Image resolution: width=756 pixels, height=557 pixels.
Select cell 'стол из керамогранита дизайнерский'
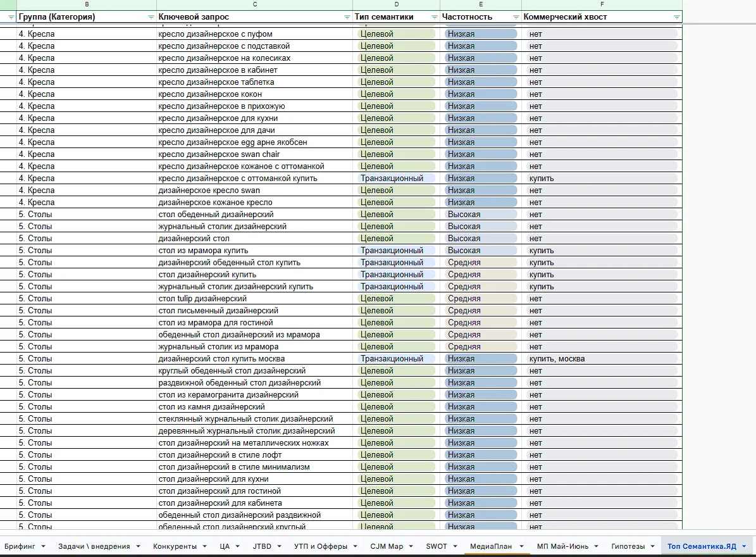(x=254, y=395)
